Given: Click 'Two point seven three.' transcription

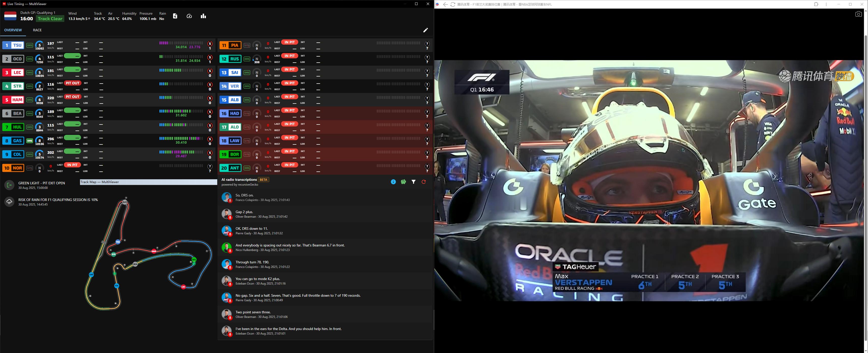Looking at the screenshot, I should click(253, 312).
